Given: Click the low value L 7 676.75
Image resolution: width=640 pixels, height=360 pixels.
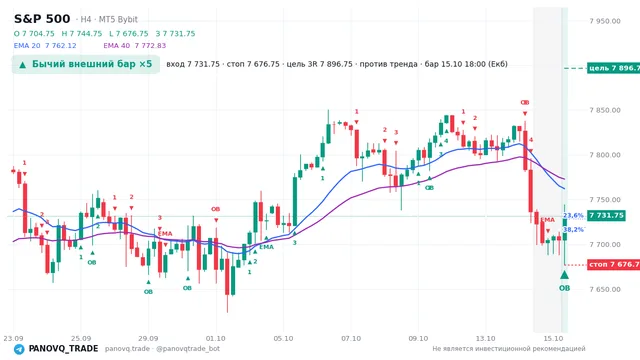Looking at the screenshot, I should click(x=129, y=33).
